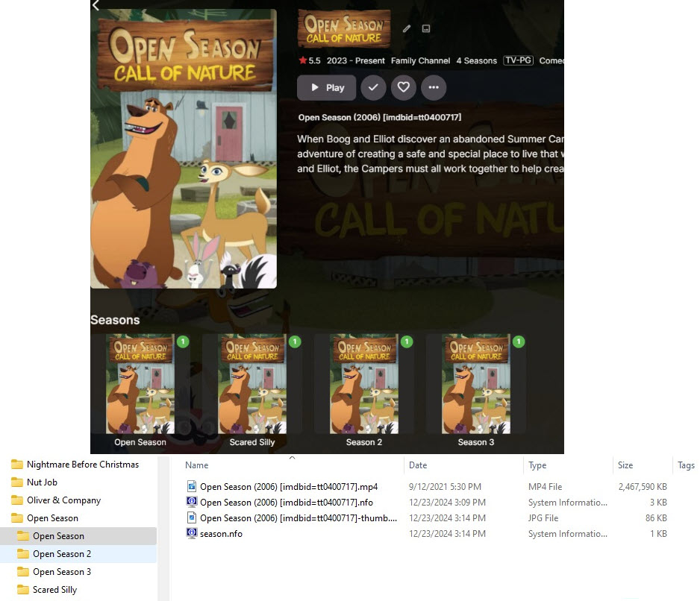Viewport: 700px width, 601px height.
Task: Click the 'Scared Silly' label under its card
Action: [x=252, y=442]
